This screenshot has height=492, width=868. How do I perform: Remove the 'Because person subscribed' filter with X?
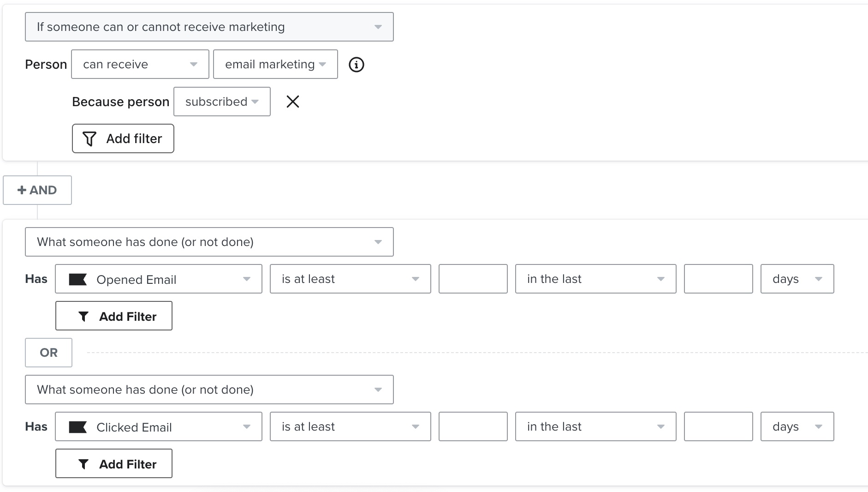[293, 102]
